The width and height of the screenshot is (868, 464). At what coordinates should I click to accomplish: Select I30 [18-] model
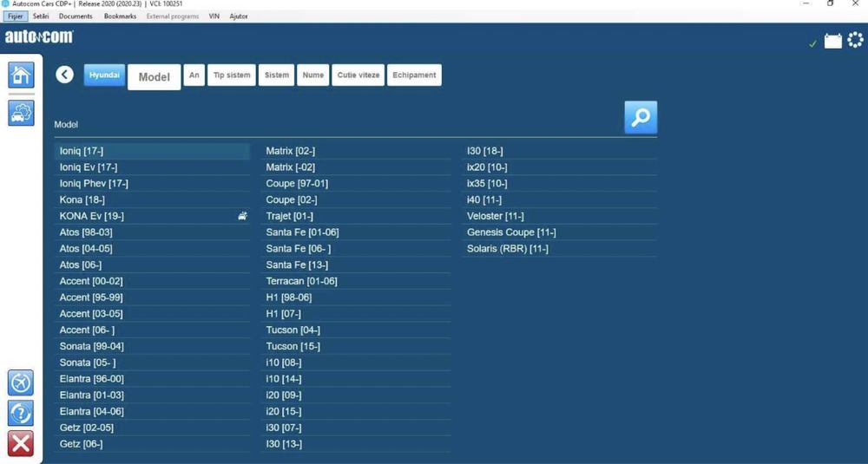pyautogui.click(x=560, y=151)
